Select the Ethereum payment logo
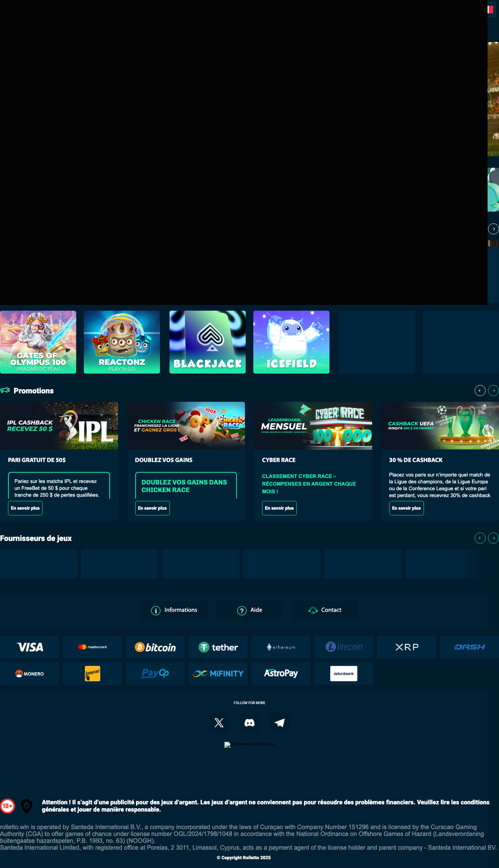The image size is (499, 868). pos(281,647)
